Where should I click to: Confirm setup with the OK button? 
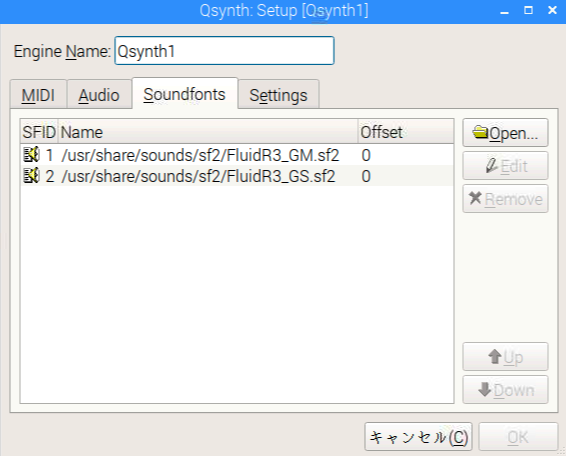(518, 437)
